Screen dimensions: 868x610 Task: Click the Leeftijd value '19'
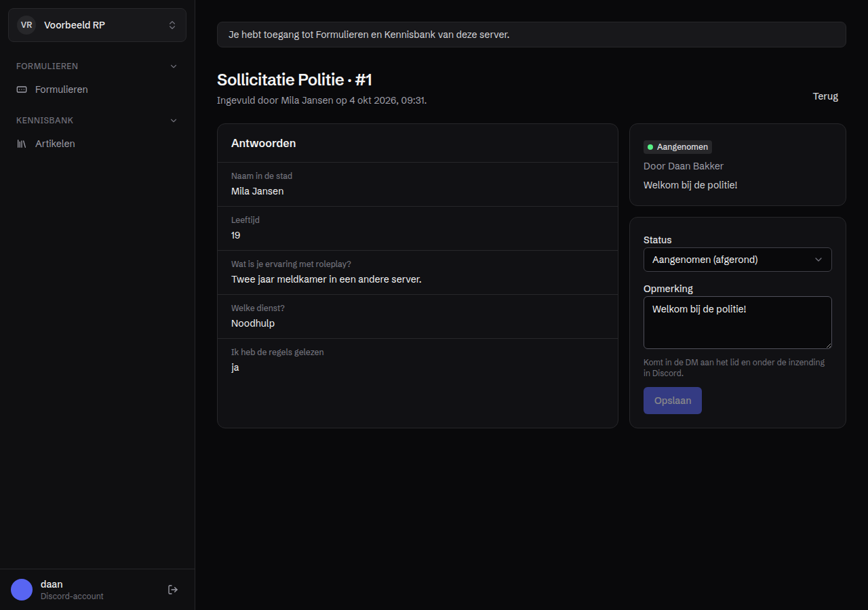(x=235, y=235)
